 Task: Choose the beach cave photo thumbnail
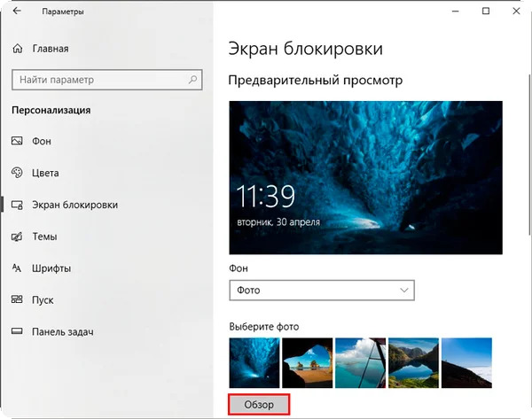[308, 362]
